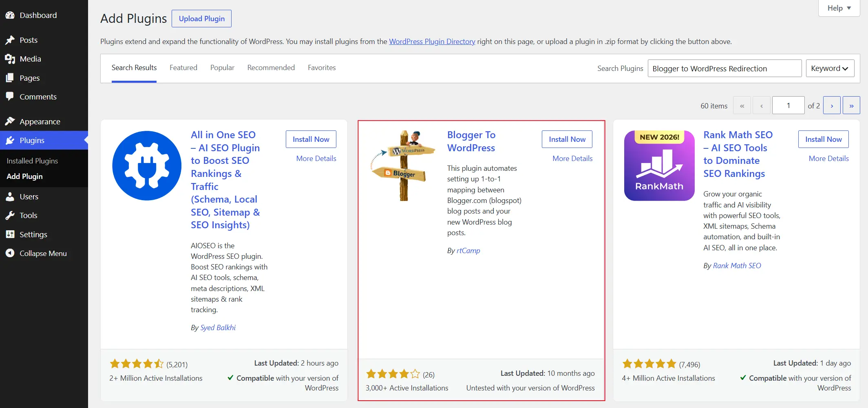The image size is (868, 408).
Task: Open More Details for All in One SEO
Action: click(316, 159)
